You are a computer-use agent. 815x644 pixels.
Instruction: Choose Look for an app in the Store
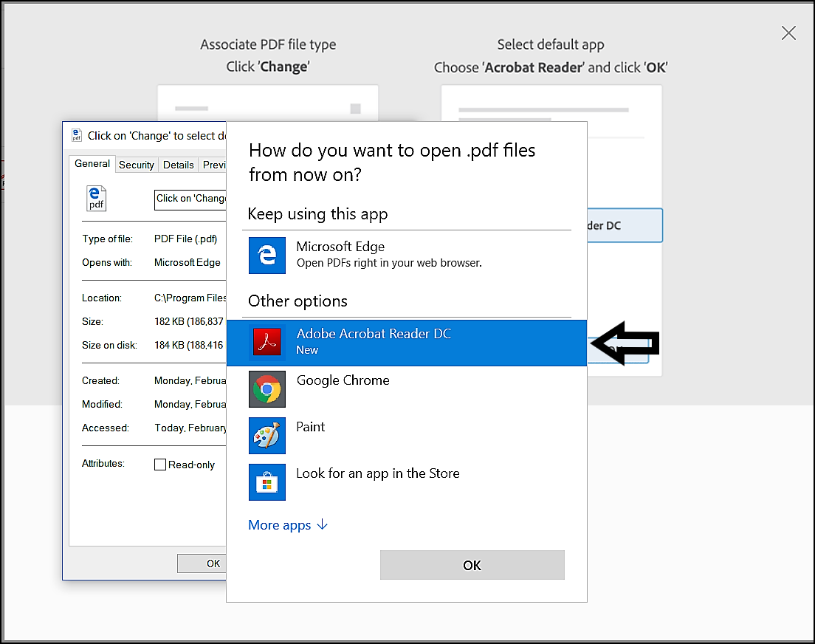pyautogui.click(x=407, y=482)
